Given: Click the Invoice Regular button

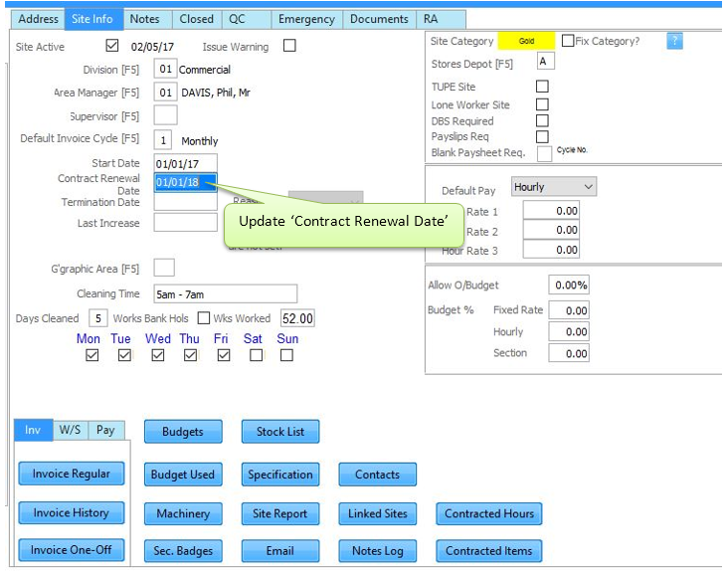Looking at the screenshot, I should coord(71,474).
